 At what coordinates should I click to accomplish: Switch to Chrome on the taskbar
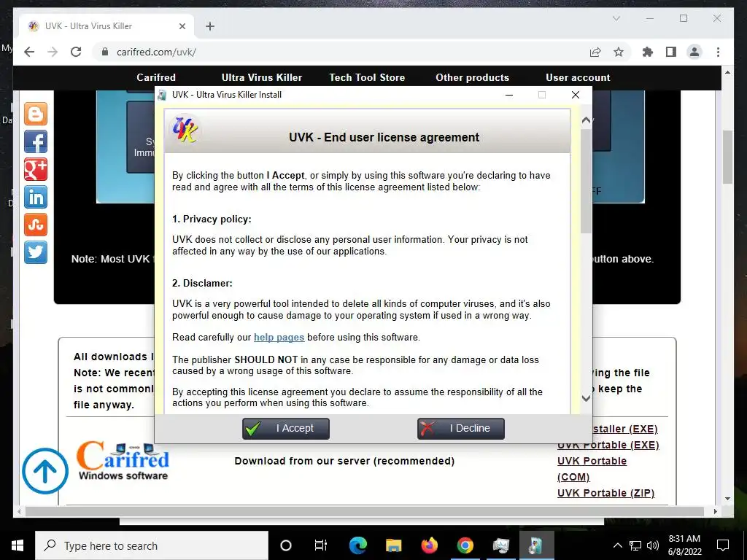click(x=465, y=545)
